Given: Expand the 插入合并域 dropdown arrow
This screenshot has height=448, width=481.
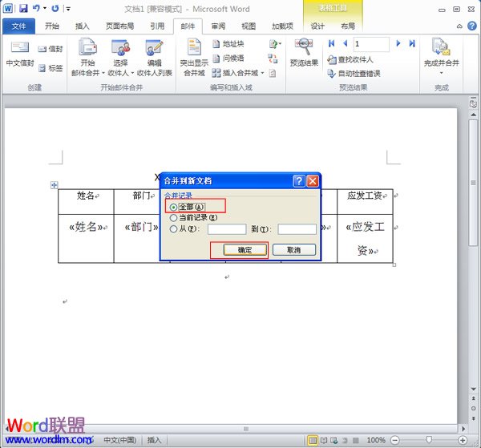Looking at the screenshot, I should tap(263, 73).
